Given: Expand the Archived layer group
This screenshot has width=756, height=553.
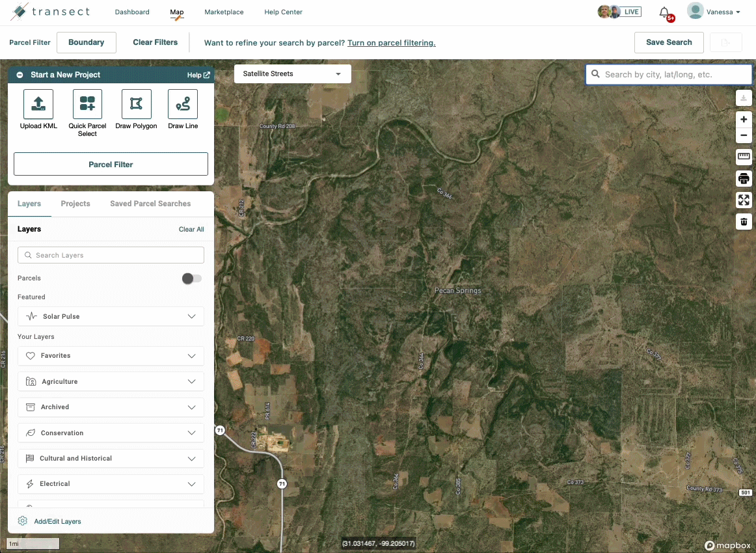Looking at the screenshot, I should click(x=191, y=407).
